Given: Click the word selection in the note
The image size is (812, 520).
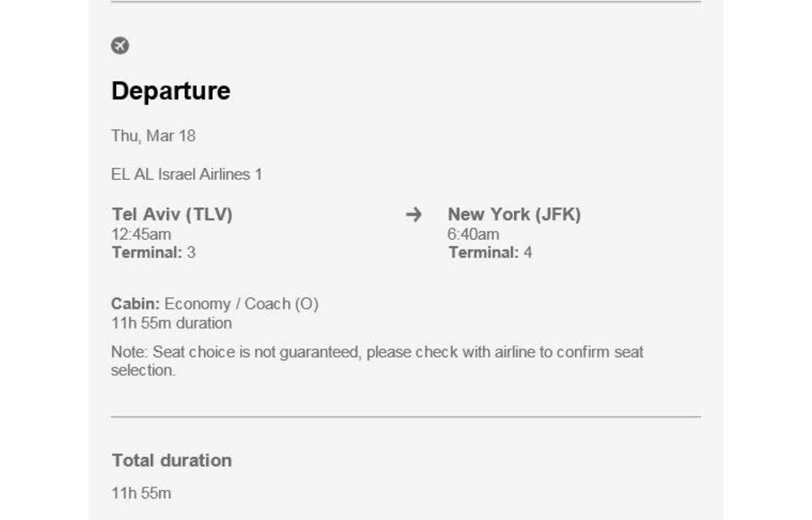Looking at the screenshot, I should [x=144, y=370].
